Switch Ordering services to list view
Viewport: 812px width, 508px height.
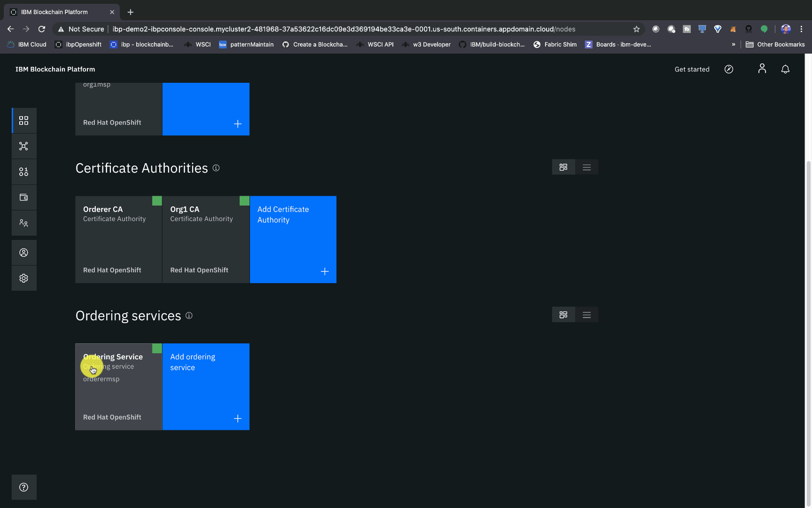[586, 315]
